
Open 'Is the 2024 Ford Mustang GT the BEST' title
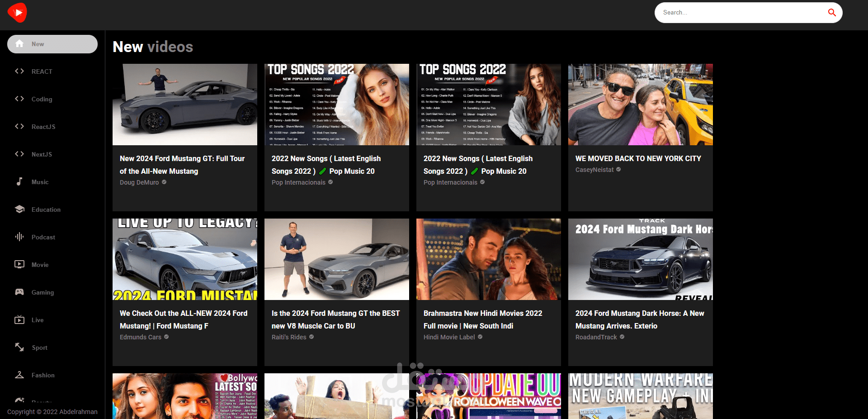pyautogui.click(x=336, y=319)
